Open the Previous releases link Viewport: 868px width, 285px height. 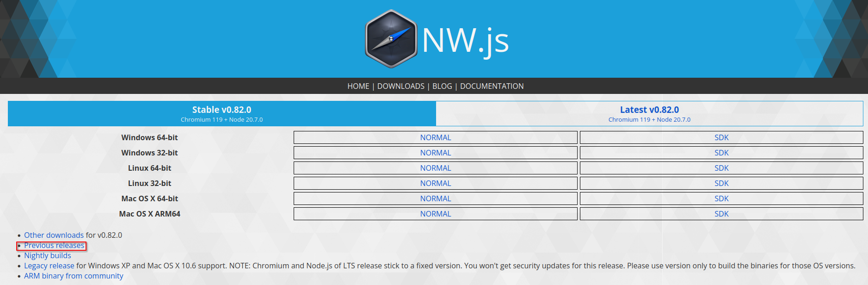(x=54, y=245)
